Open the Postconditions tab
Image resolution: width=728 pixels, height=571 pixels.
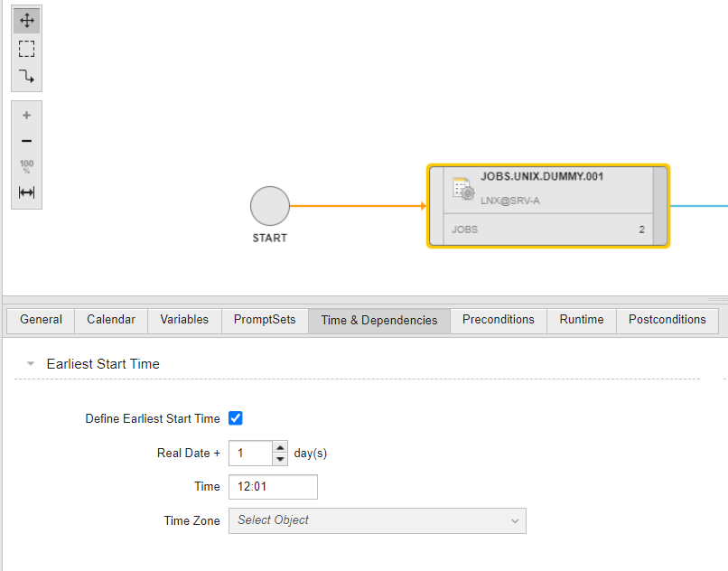667,320
